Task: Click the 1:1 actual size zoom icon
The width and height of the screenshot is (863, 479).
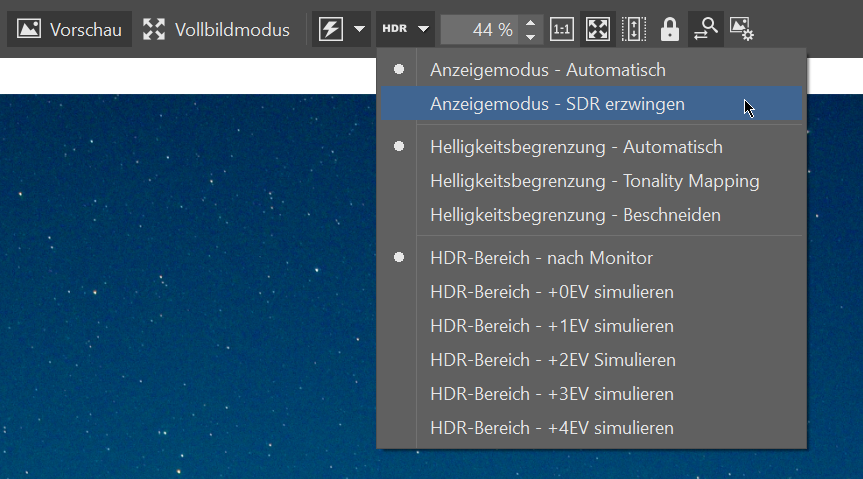Action: 562,30
